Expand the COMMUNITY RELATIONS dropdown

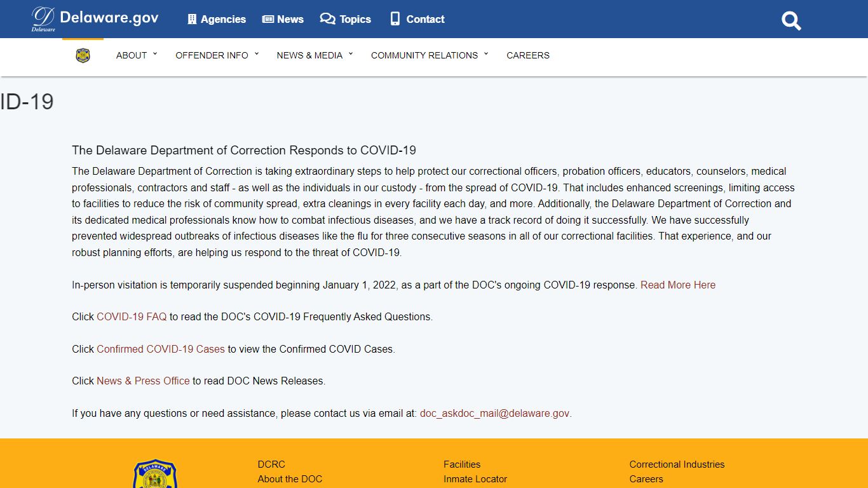tap(430, 55)
